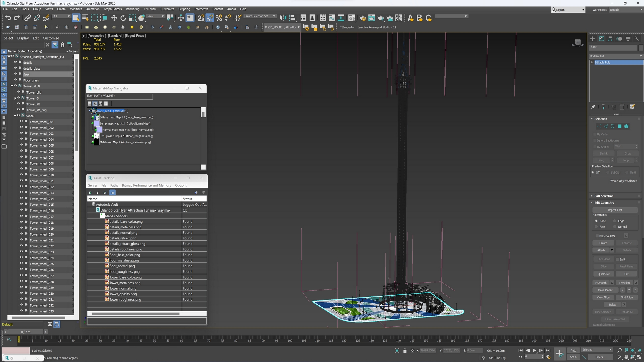
Task: Click the Undo arrow icon
Action: click(x=8, y=18)
